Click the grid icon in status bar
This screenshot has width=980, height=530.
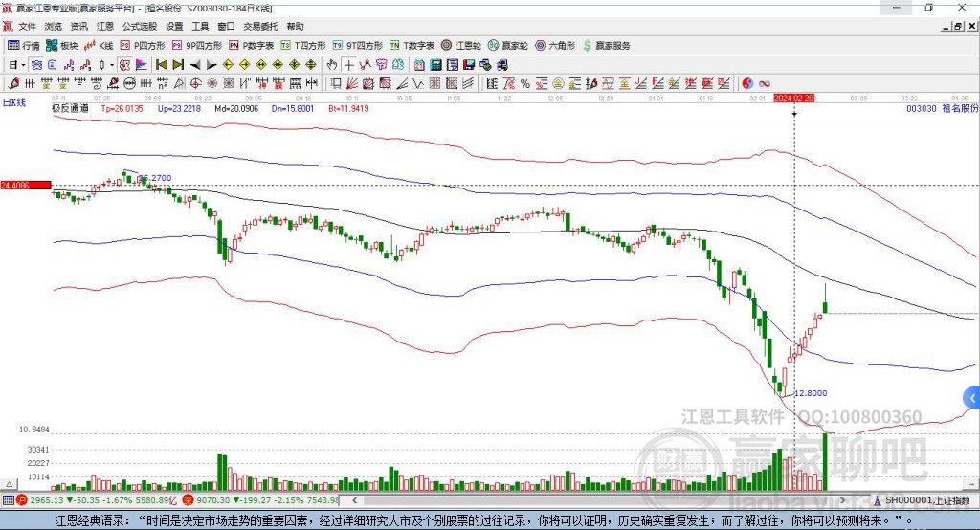tap(8, 500)
